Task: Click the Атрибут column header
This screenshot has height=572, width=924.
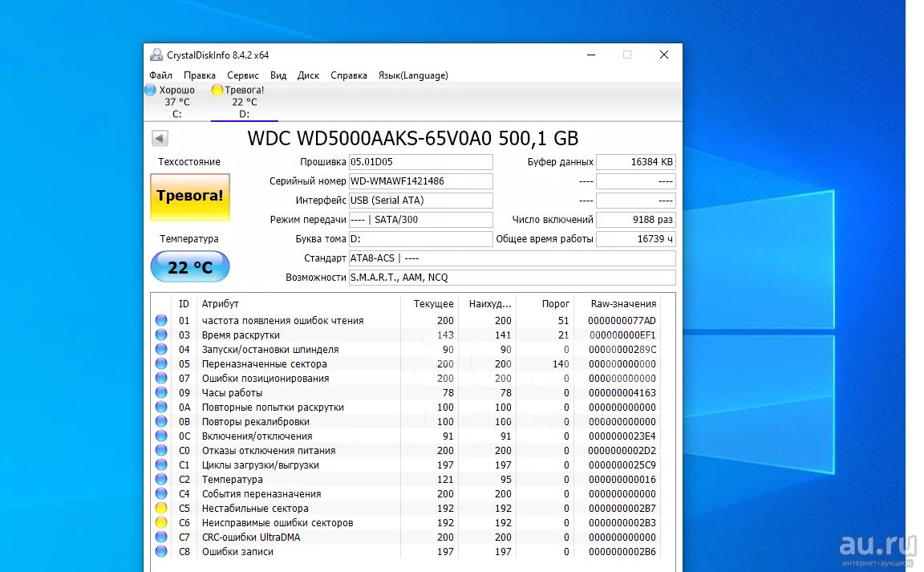Action: (x=298, y=304)
